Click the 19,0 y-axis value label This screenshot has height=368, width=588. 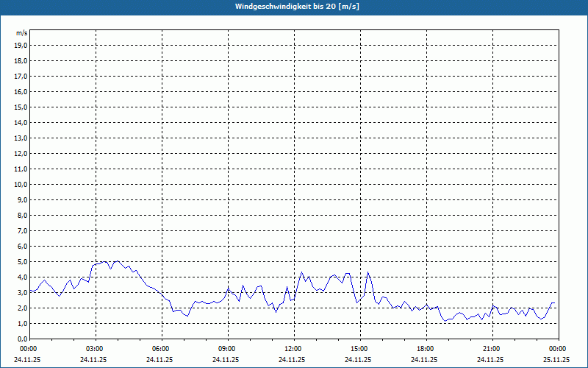coord(21,45)
